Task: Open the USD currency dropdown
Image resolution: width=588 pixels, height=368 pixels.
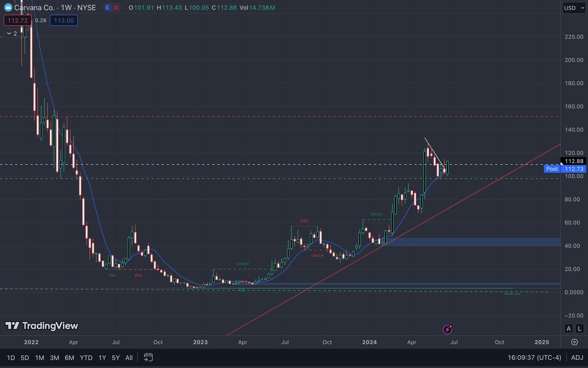Action: [x=573, y=8]
